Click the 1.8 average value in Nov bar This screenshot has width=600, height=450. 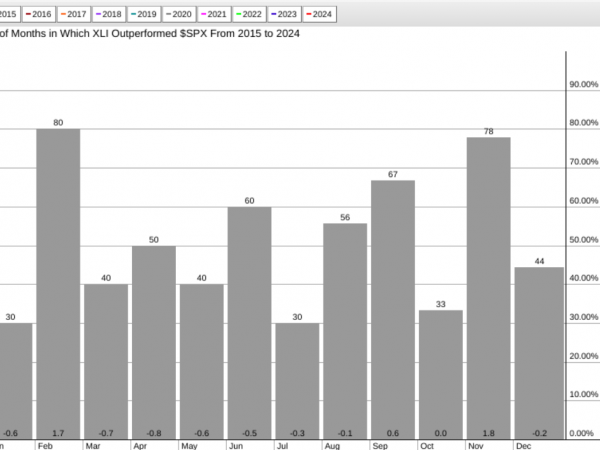[x=489, y=434]
